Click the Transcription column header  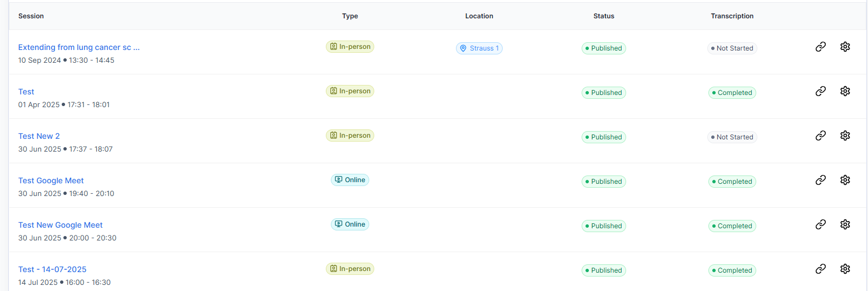tap(732, 16)
